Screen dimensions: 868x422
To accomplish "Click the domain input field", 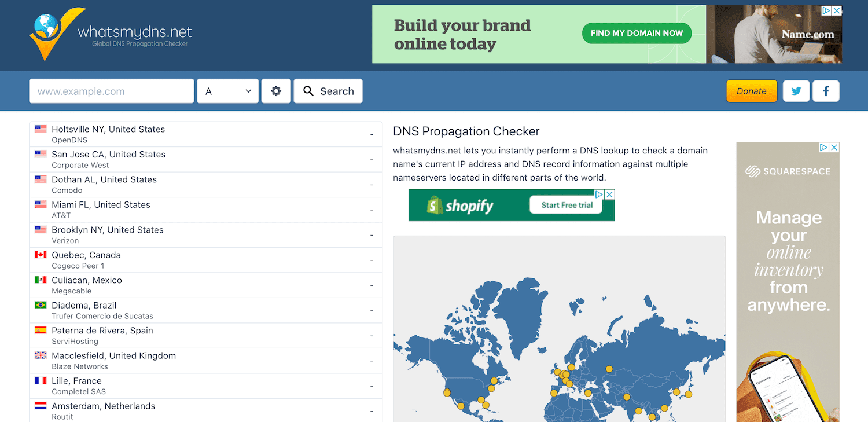I will click(x=111, y=91).
